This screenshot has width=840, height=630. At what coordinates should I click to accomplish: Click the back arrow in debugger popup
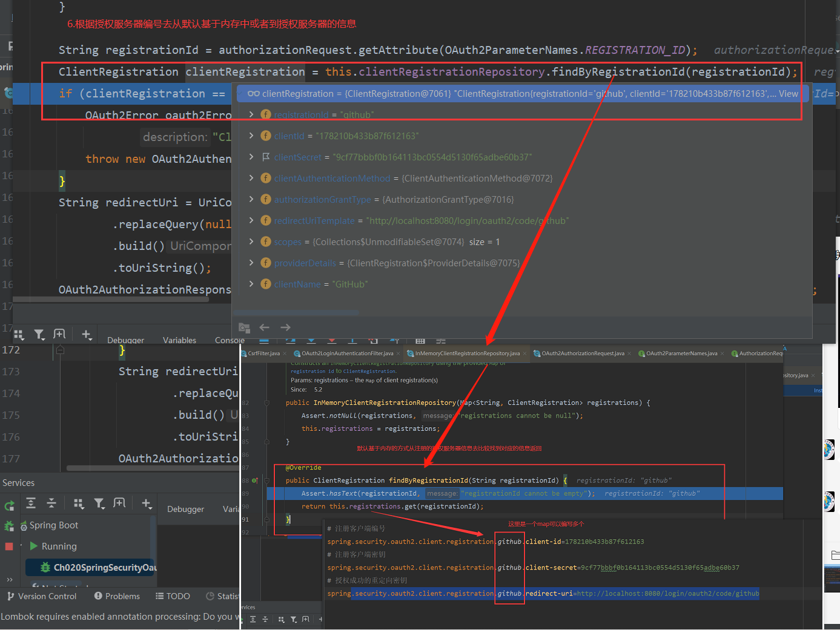tap(265, 327)
